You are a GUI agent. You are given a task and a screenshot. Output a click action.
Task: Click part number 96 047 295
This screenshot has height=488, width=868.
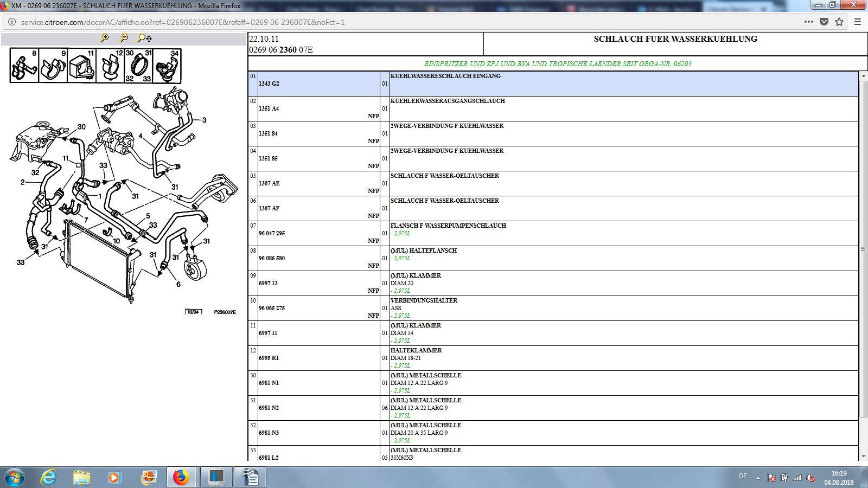coord(272,233)
